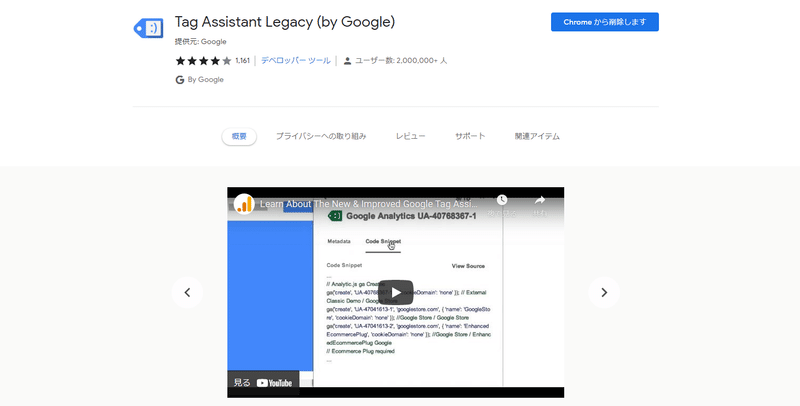Open the video on YouTube via the 見る YouTube button
Viewport: 800px width, 406px height.
click(263, 383)
